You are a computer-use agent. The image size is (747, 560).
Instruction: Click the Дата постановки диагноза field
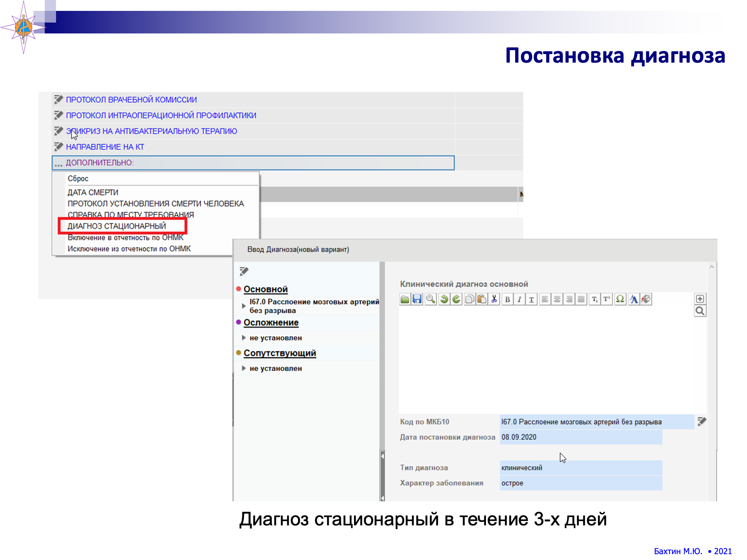pos(581,437)
